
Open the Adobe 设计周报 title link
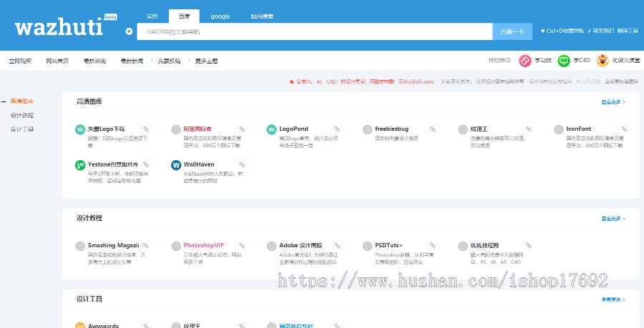point(301,245)
